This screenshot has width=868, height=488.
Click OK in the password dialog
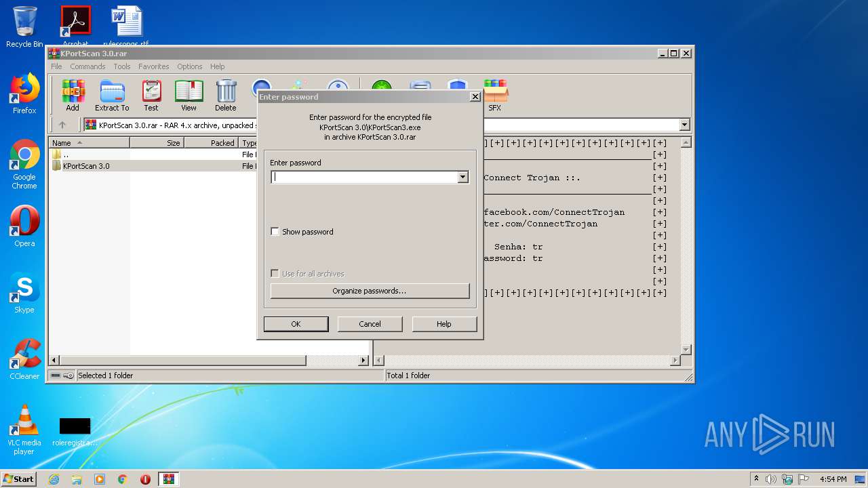296,324
